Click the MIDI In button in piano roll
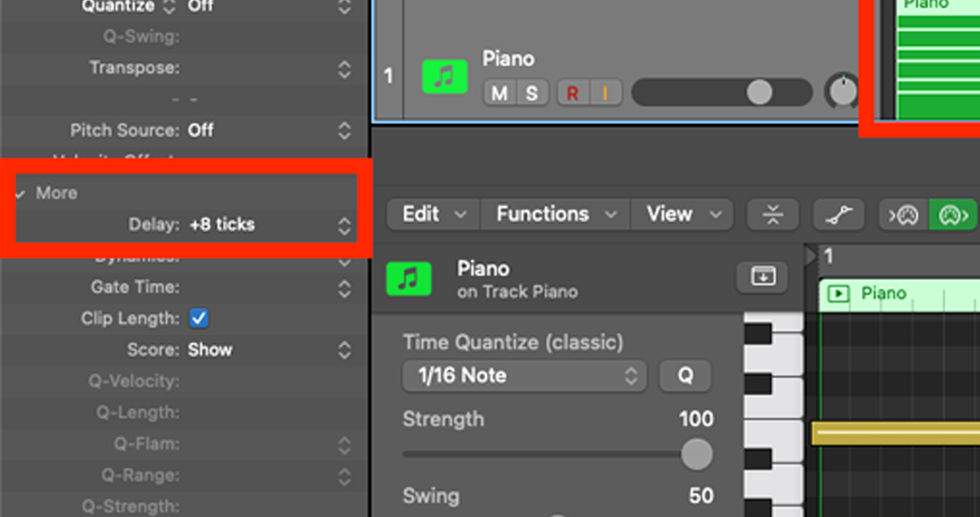Image resolution: width=980 pixels, height=517 pixels. (904, 215)
